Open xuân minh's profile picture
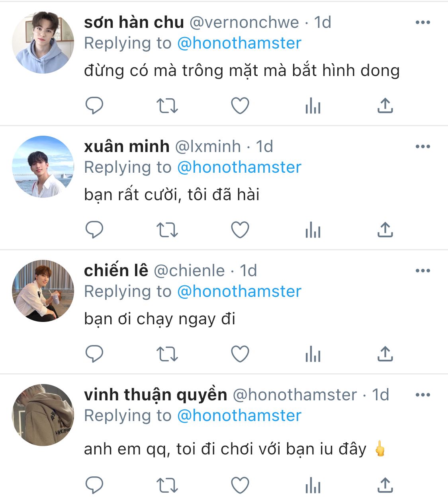The image size is (448, 503). pos(43,167)
